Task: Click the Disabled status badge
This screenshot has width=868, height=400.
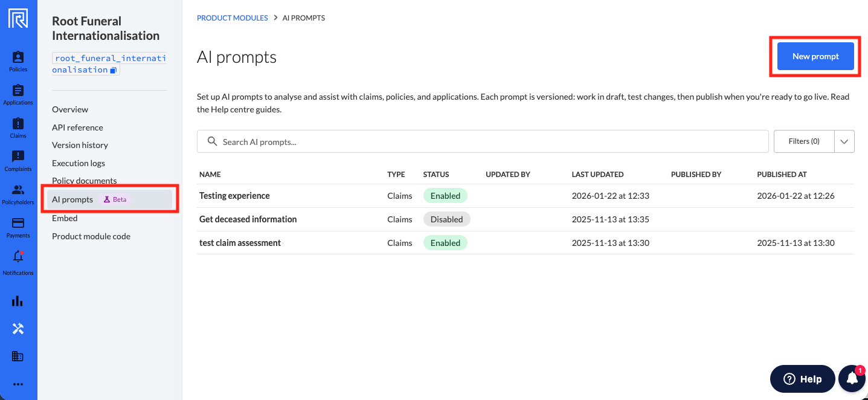Action: point(446,219)
